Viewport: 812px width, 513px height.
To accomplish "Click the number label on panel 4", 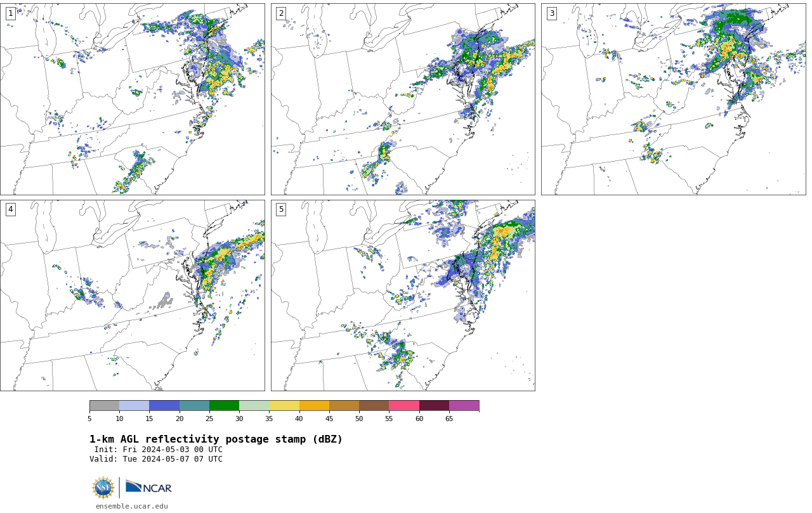I will 10,209.
